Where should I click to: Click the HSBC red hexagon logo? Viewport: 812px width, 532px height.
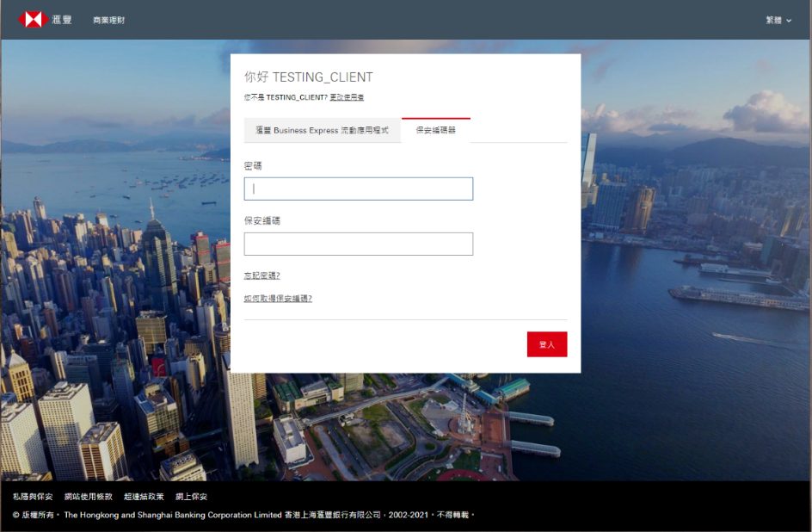click(x=34, y=20)
